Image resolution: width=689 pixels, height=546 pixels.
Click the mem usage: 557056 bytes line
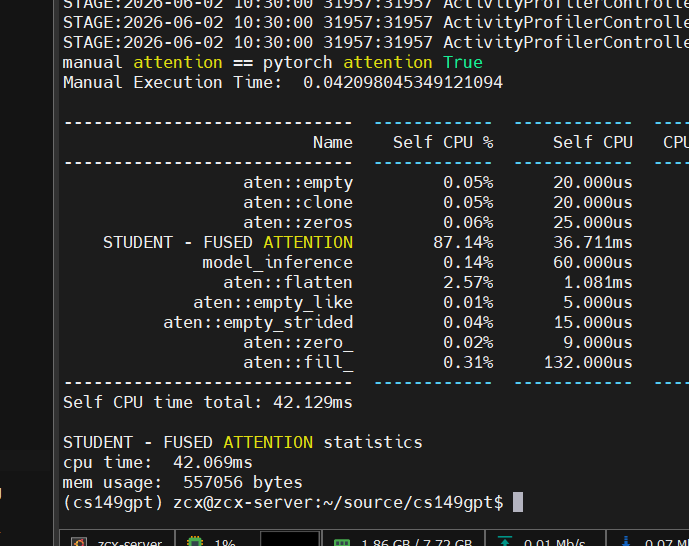click(183, 482)
